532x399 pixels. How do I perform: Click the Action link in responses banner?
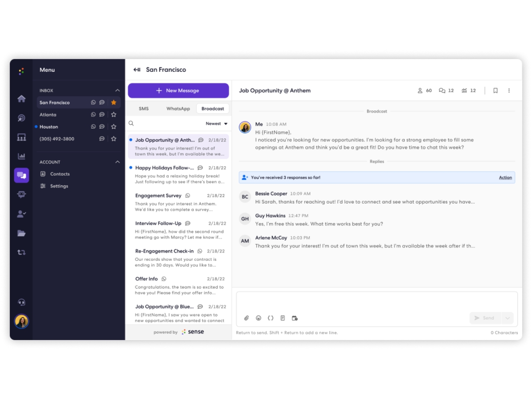[x=505, y=177]
